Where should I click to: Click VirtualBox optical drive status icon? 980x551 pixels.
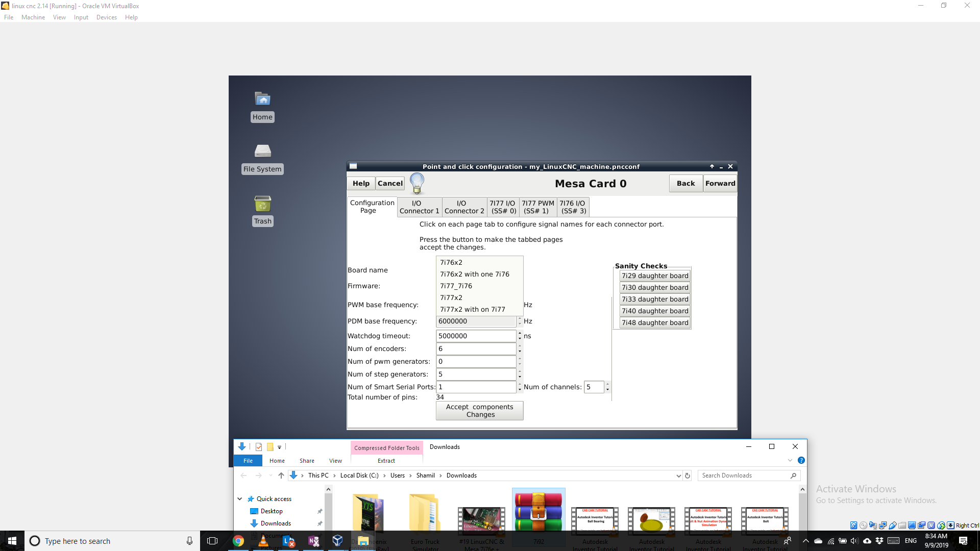(x=863, y=525)
